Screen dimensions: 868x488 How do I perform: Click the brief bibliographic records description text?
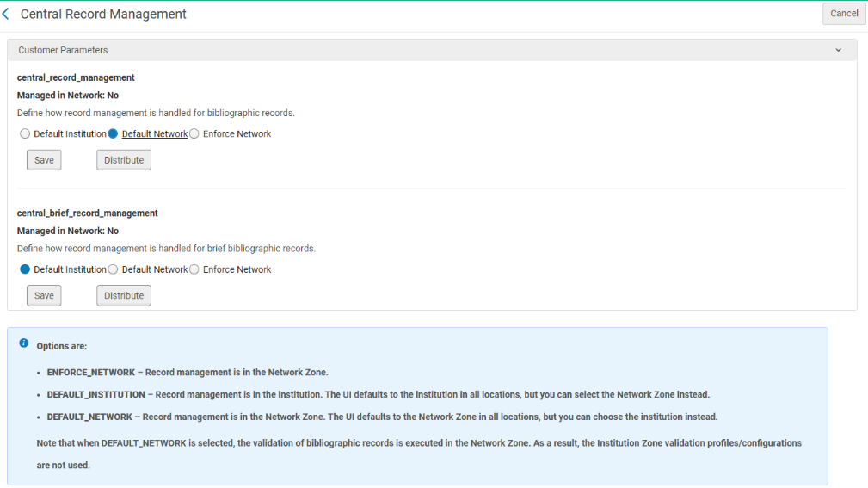point(166,249)
